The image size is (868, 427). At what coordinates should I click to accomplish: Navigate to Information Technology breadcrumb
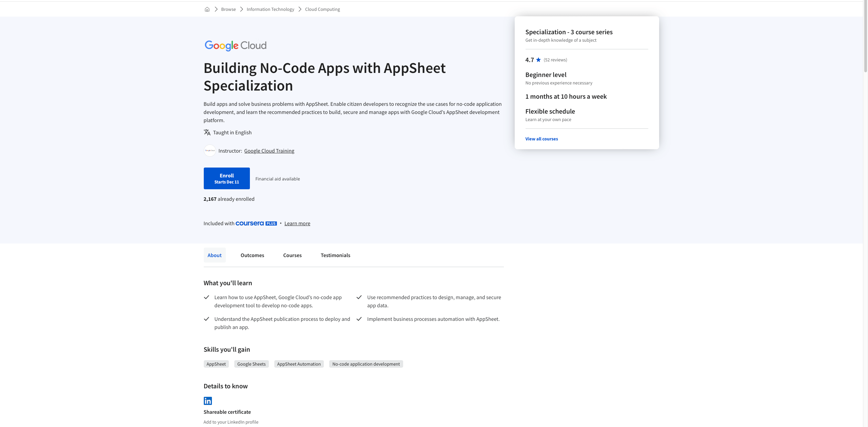[271, 9]
